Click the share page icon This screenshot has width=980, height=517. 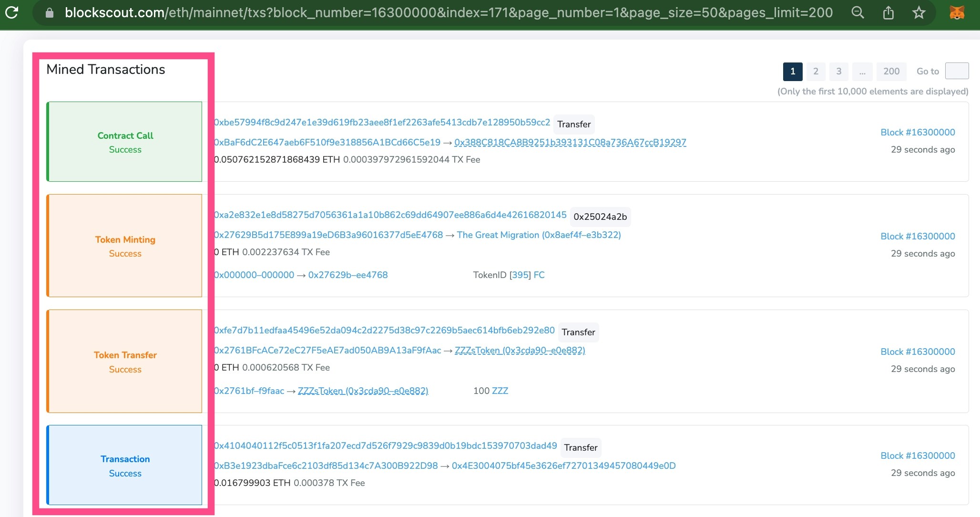point(888,13)
